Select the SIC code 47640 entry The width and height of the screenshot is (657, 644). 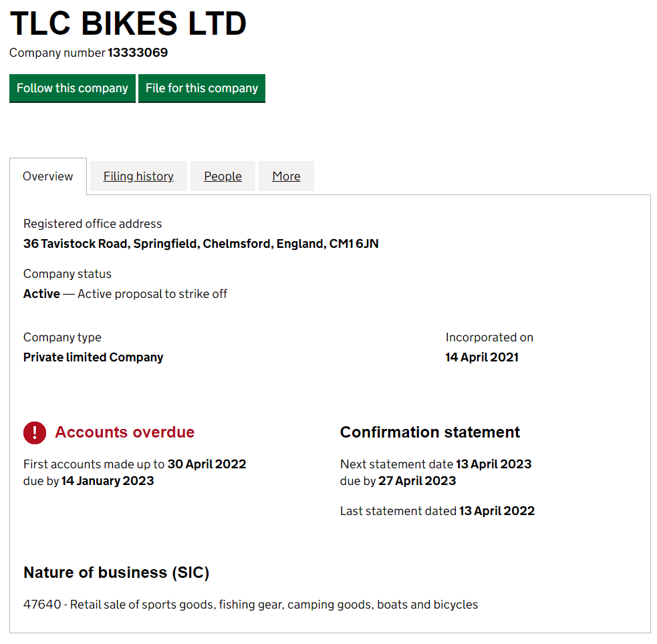tap(251, 604)
